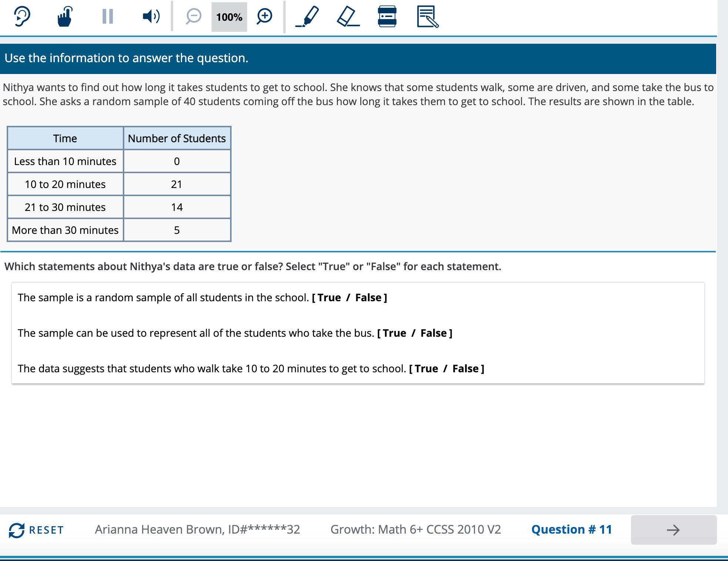The width and height of the screenshot is (728, 561).
Task: Select the eraser tool
Action: point(348,17)
